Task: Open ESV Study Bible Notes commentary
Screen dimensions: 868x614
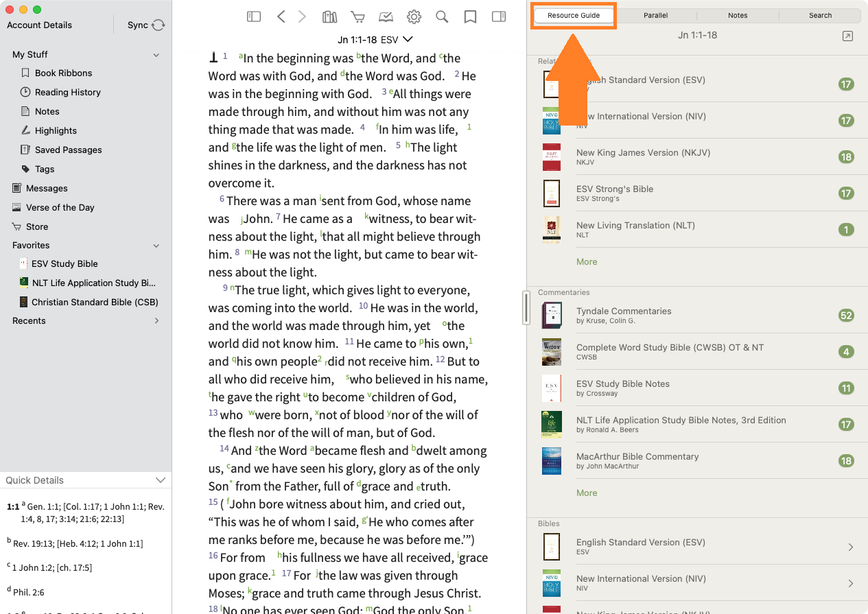Action: [x=697, y=388]
